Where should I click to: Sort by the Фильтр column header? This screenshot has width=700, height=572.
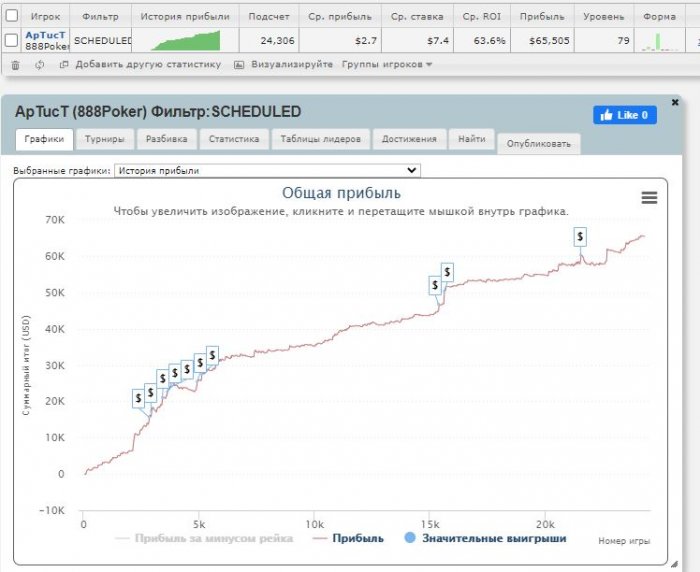point(100,17)
